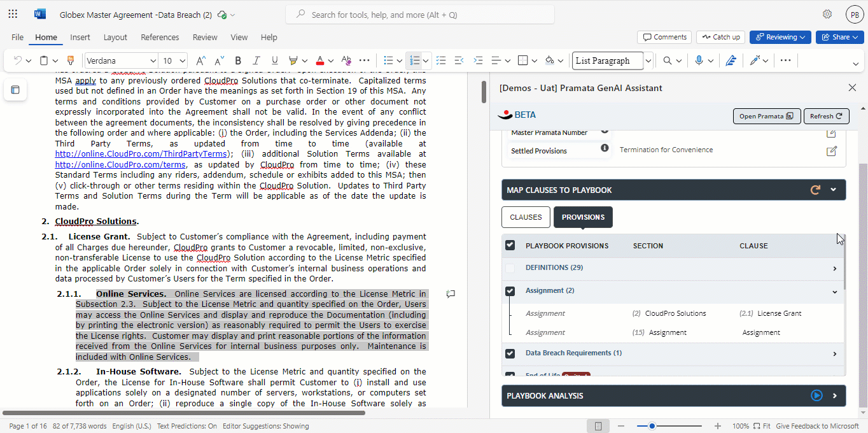
Task: Click the Paste clipboard icon
Action: [x=44, y=60]
